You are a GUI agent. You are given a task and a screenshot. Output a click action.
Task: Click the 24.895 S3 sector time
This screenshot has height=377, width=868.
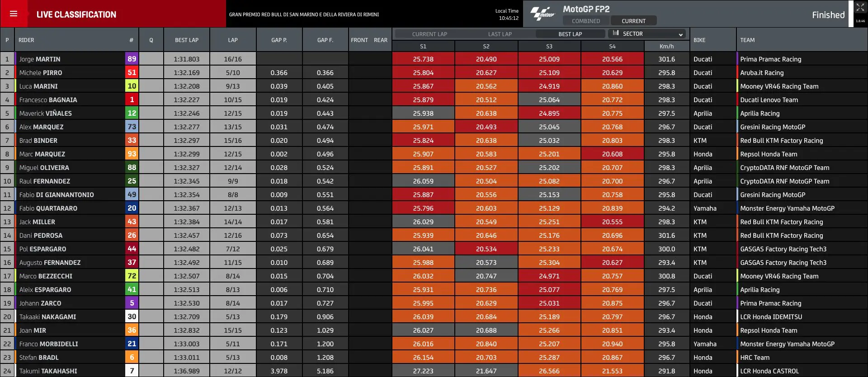[549, 113]
